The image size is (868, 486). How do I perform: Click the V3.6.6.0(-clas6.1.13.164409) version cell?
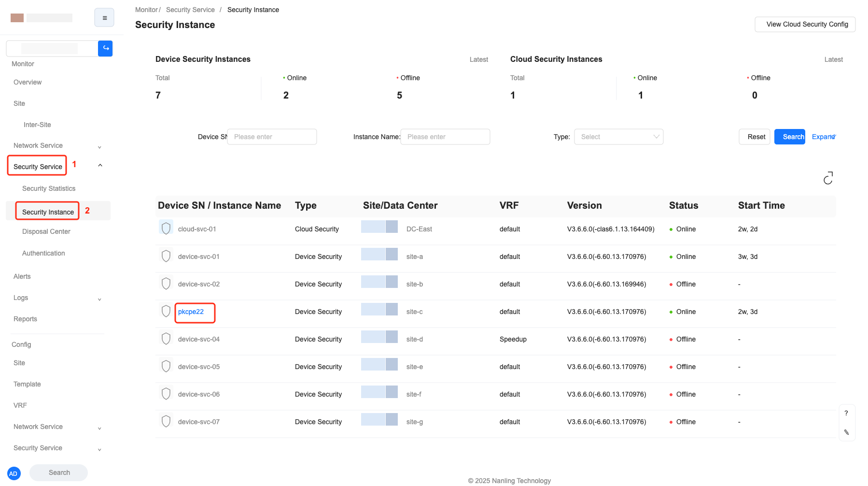(x=611, y=229)
